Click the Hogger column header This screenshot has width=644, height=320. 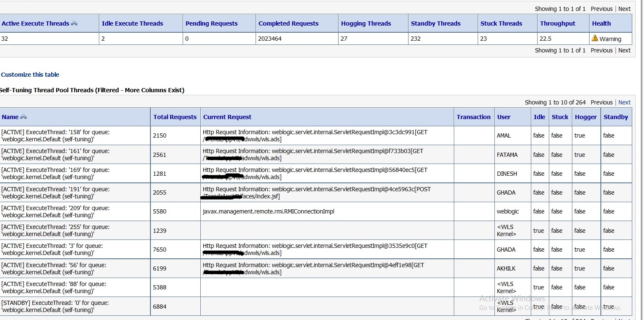coord(586,117)
